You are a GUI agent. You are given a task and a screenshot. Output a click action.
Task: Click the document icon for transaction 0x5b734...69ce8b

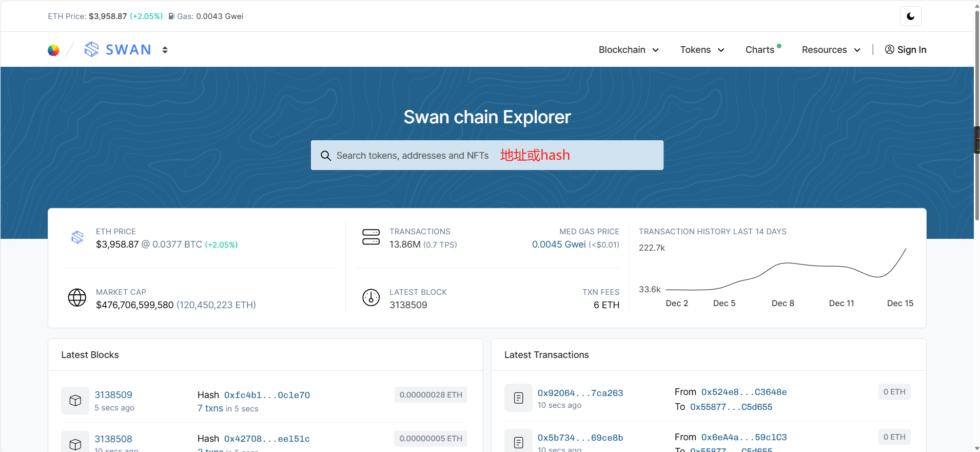[x=519, y=441]
